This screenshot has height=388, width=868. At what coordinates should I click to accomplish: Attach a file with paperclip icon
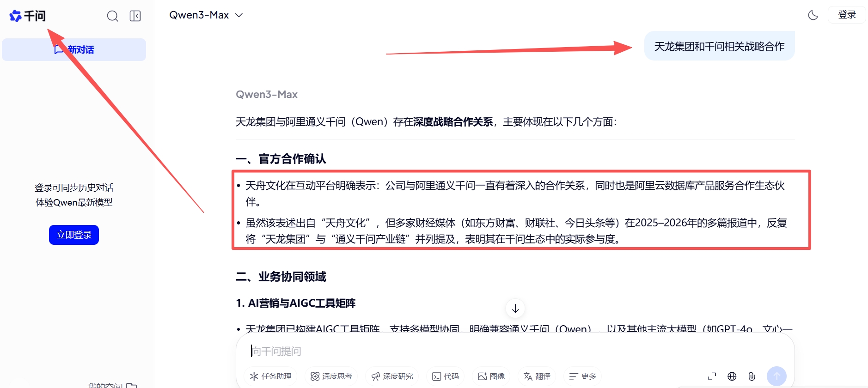point(752,376)
